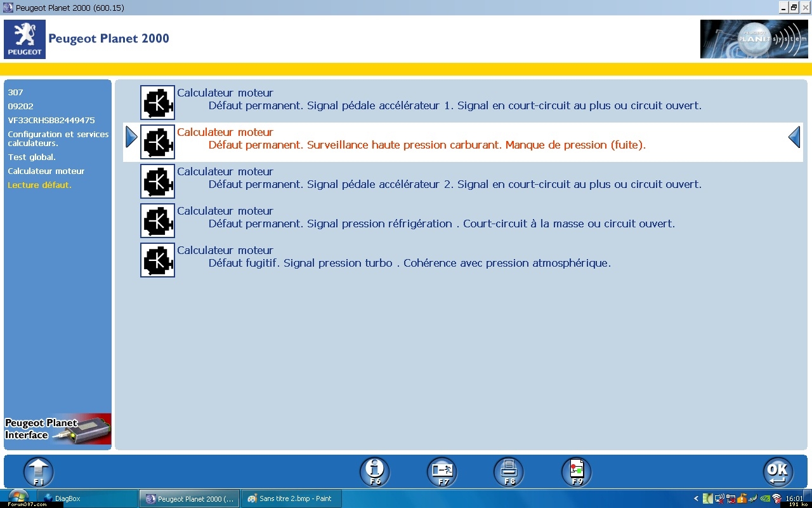812x508 pixels.
Task: Click blue arrow to the left of the selected fault row
Action: tap(131, 137)
